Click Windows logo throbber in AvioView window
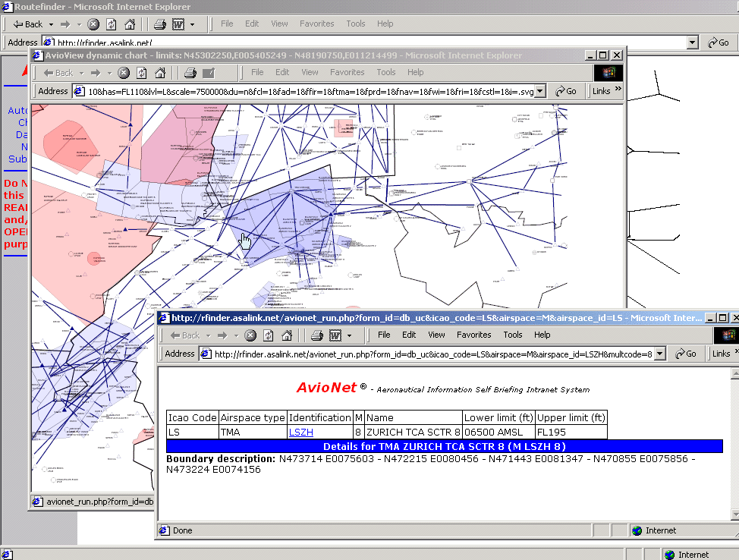 (608, 73)
